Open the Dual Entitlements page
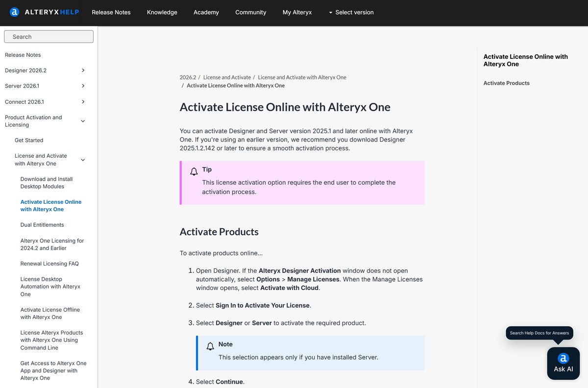This screenshot has height=388, width=588. 42,225
